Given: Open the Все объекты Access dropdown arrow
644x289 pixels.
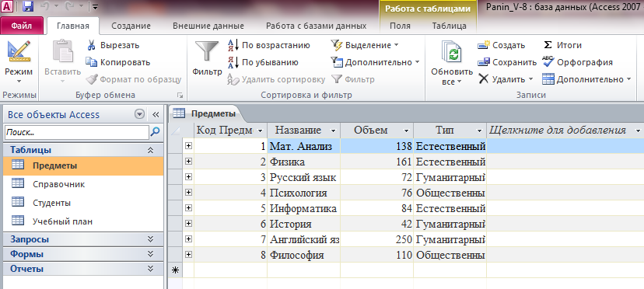Looking at the screenshot, I should [140, 114].
